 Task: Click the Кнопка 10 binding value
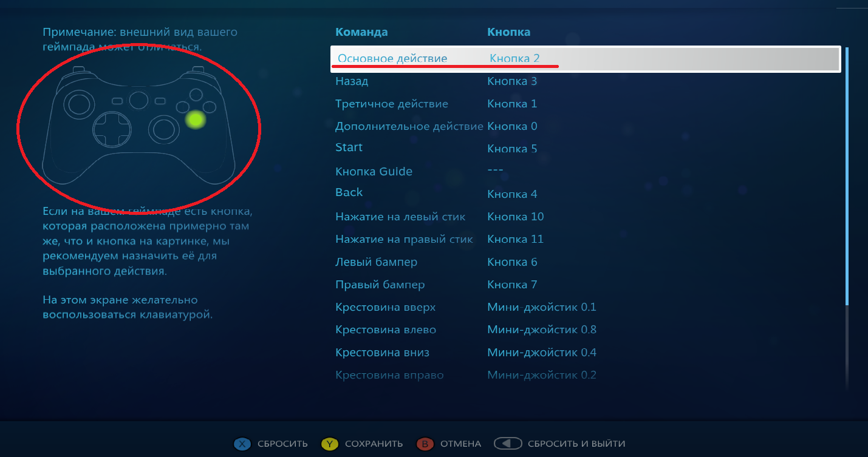click(x=516, y=217)
